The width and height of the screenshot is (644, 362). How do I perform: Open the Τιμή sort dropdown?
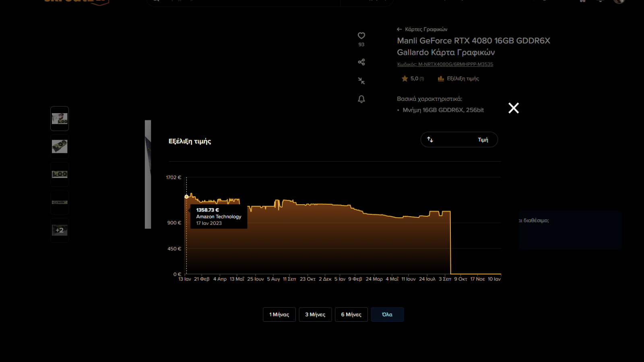(459, 140)
